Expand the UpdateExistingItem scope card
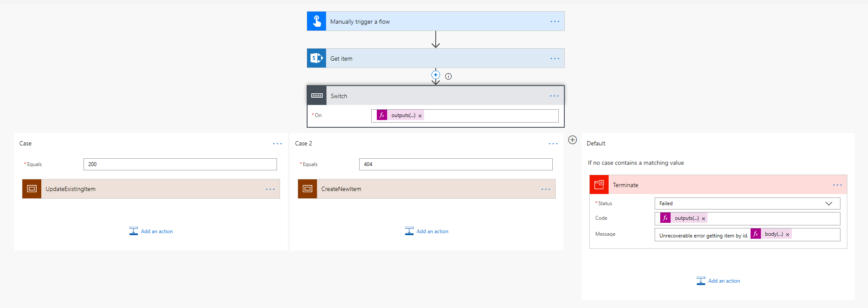This screenshot has height=308, width=868. click(x=151, y=189)
